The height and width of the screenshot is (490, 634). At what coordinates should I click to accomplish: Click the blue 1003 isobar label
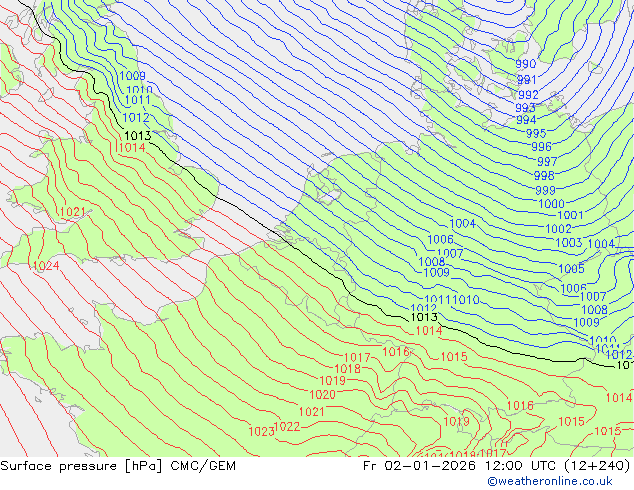tap(569, 243)
